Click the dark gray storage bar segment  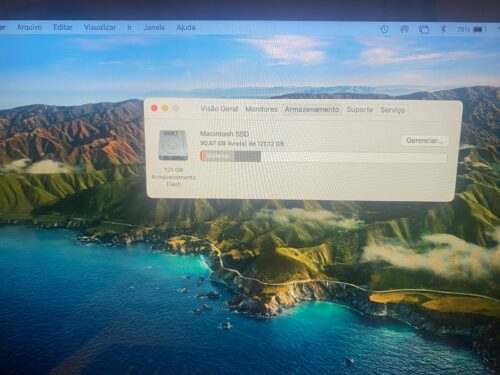coord(247,156)
